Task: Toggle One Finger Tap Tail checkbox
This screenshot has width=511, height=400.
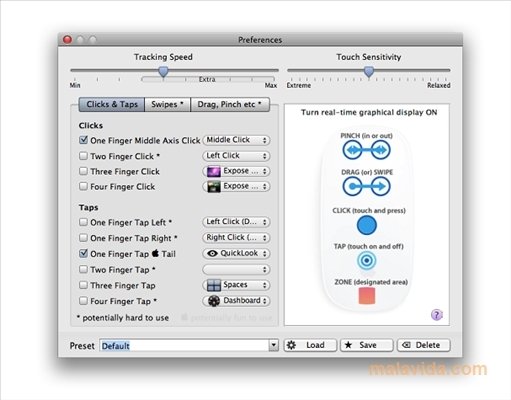Action: [83, 253]
